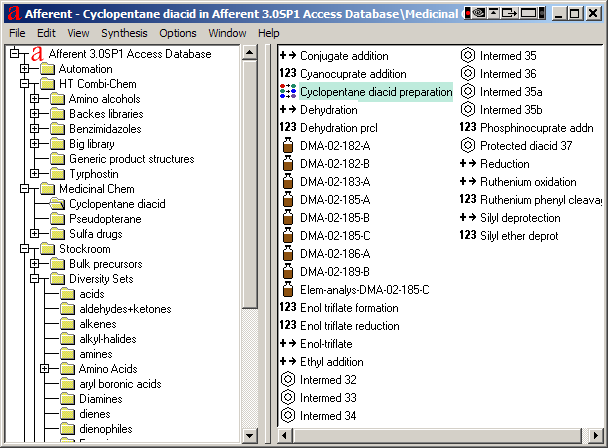Click the Silyl ether deprot 123 icon
The height and width of the screenshot is (448, 608).
pos(468,235)
